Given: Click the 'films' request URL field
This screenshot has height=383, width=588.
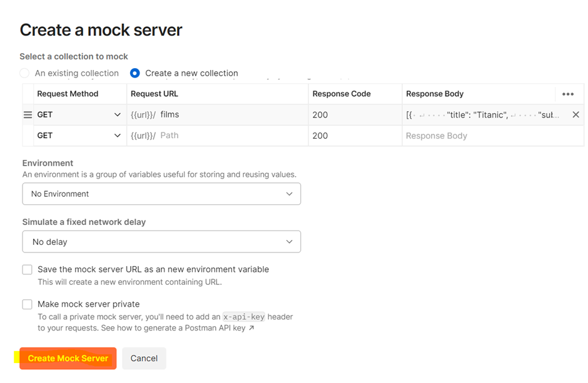Looking at the screenshot, I should [231, 115].
